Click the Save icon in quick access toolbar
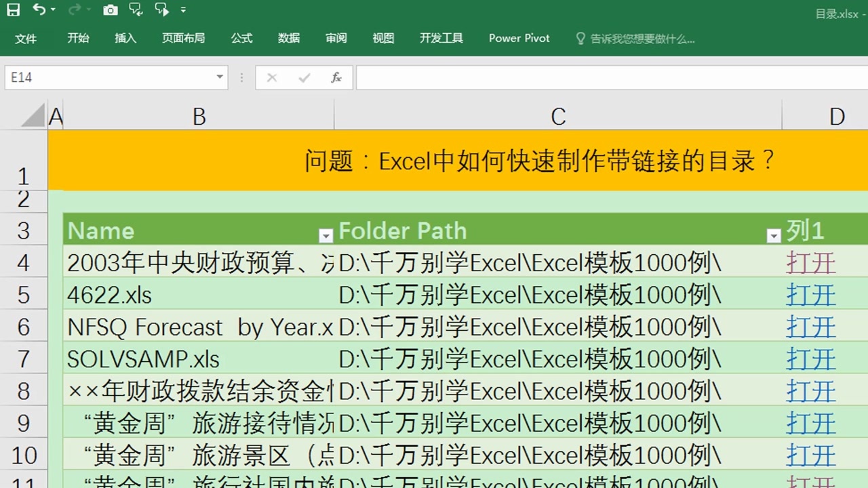The width and height of the screenshot is (868, 488). (x=14, y=10)
